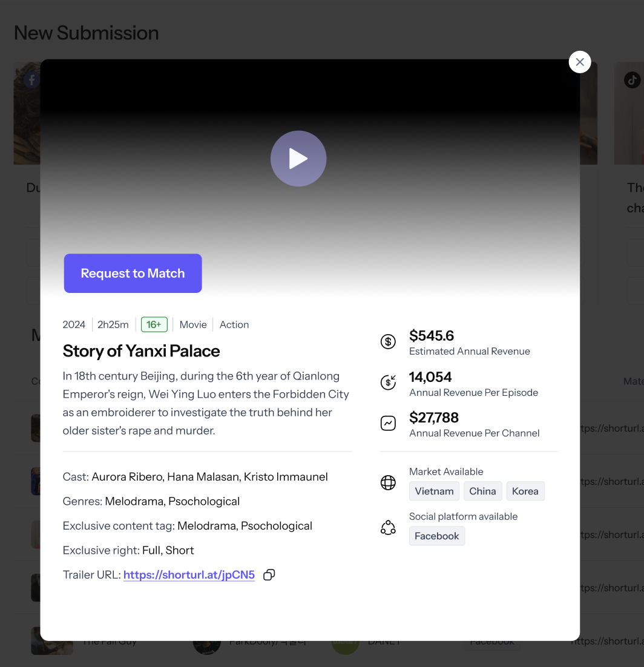
Task: Click the Market Available globe icon
Action: pos(388,483)
